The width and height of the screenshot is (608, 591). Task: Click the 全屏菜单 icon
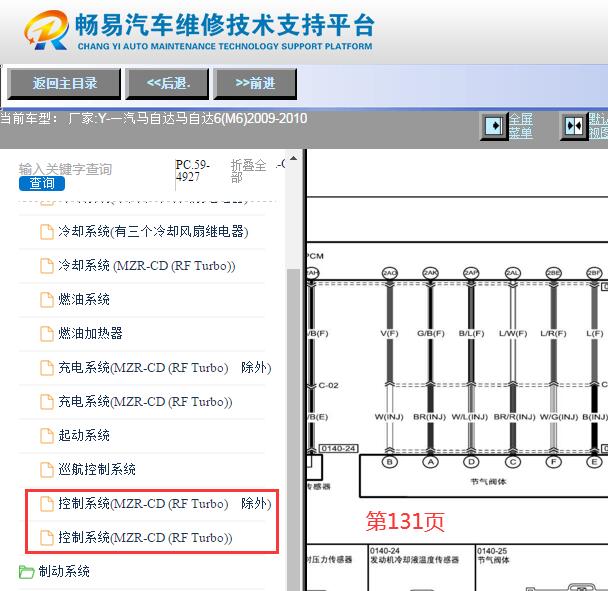coord(494,126)
